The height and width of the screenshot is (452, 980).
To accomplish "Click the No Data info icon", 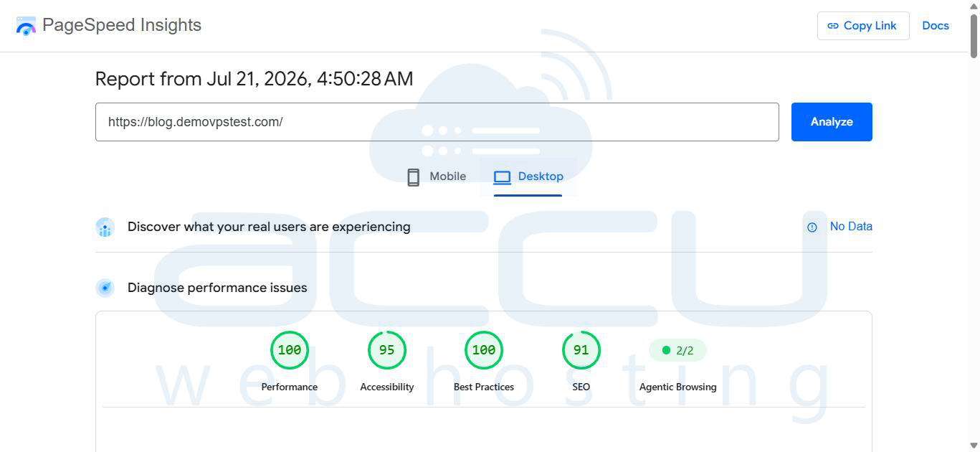I will (x=812, y=227).
